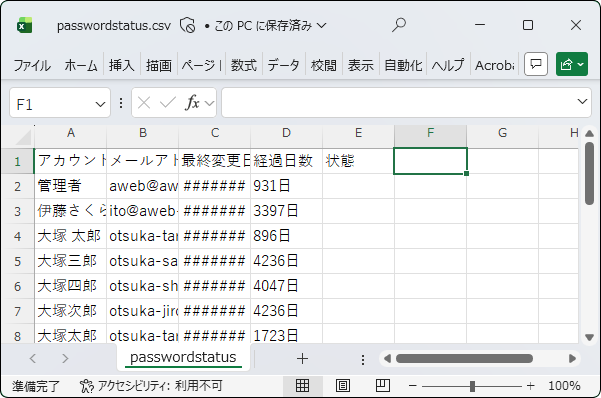Switch to the Acrobat tab

click(x=494, y=65)
